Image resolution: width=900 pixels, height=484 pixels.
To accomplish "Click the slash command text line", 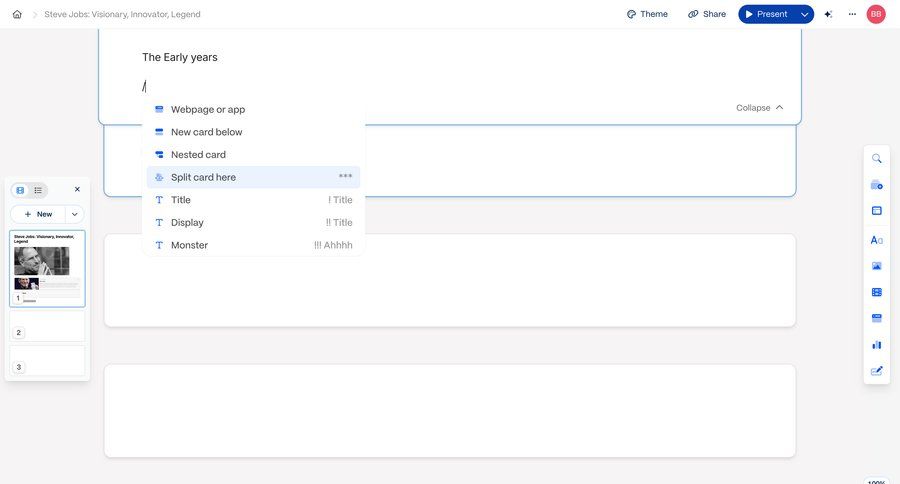I will click(x=144, y=87).
